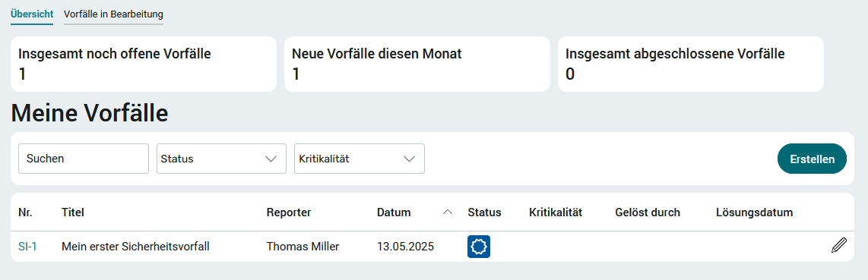Switch to the Vorfälle in Bearbeitung tab
The width and height of the screenshot is (868, 280).
pyautogui.click(x=113, y=14)
